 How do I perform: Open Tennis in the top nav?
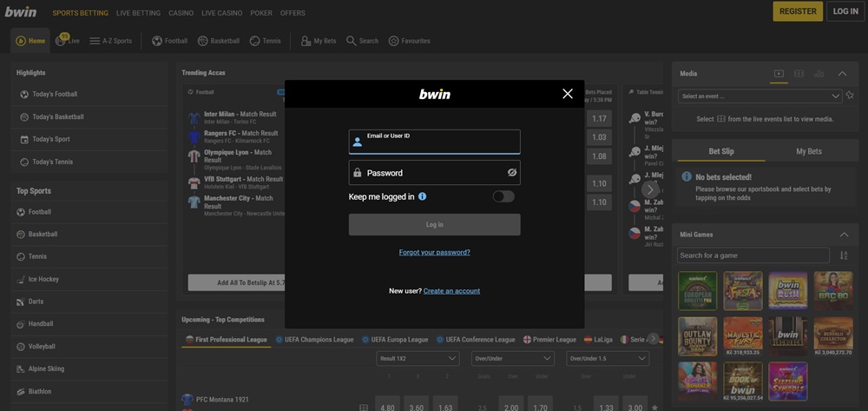tap(265, 41)
